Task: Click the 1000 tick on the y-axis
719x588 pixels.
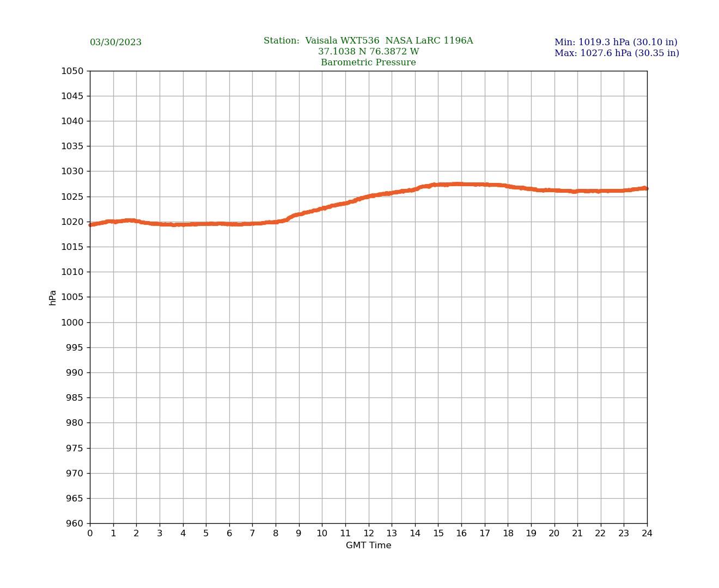Action: [72, 322]
